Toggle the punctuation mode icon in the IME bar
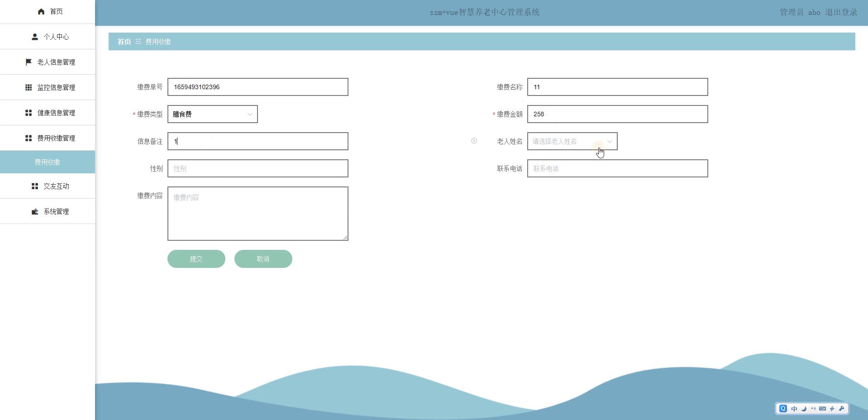Screen dimensions: 868x420 click(813, 409)
